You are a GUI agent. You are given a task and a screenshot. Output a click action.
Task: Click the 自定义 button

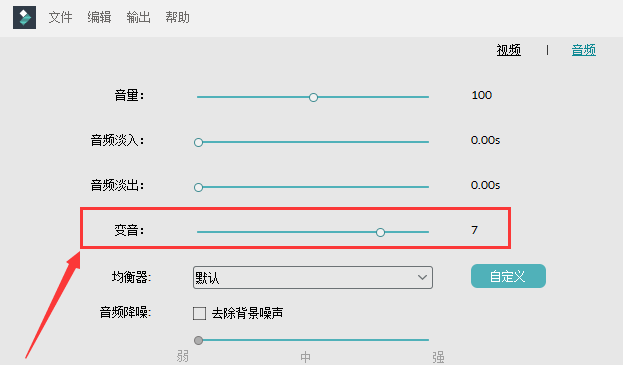508,276
